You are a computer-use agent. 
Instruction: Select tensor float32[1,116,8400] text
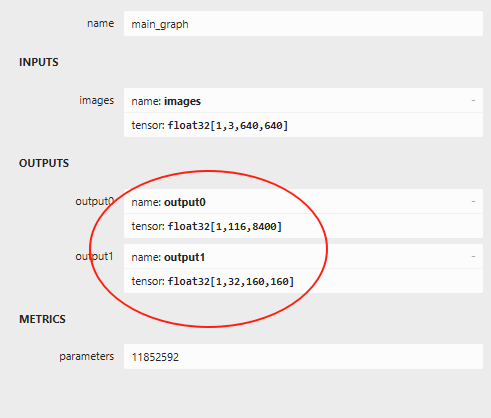(x=207, y=227)
